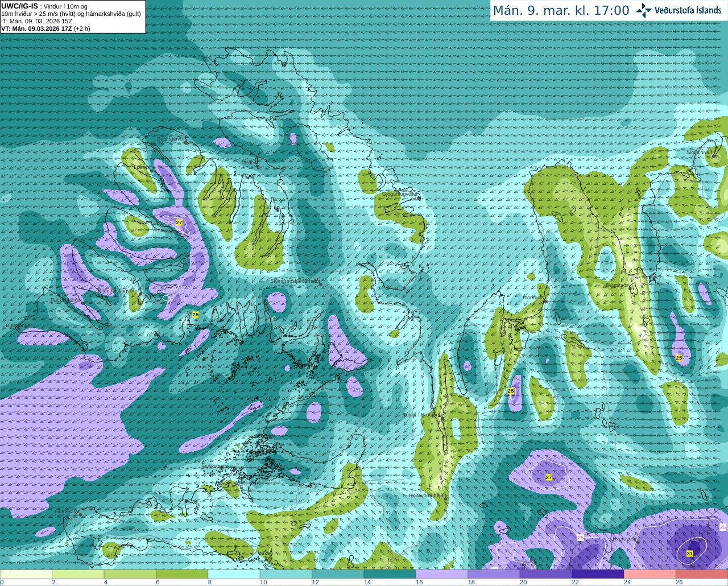Click the Bolungarvík station dot
The image size is (728, 586).
186,142
